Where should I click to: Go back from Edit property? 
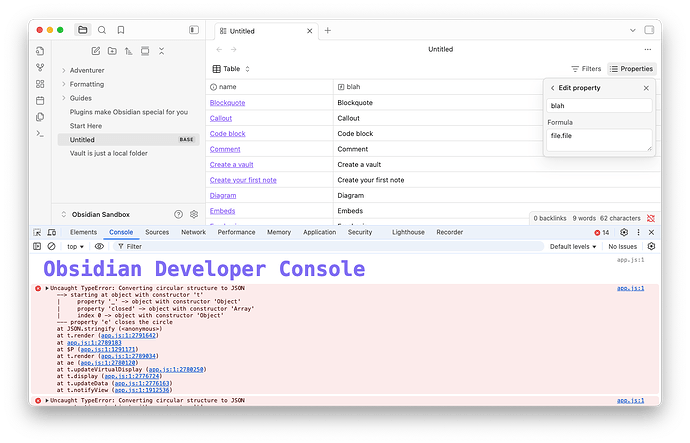(x=552, y=88)
